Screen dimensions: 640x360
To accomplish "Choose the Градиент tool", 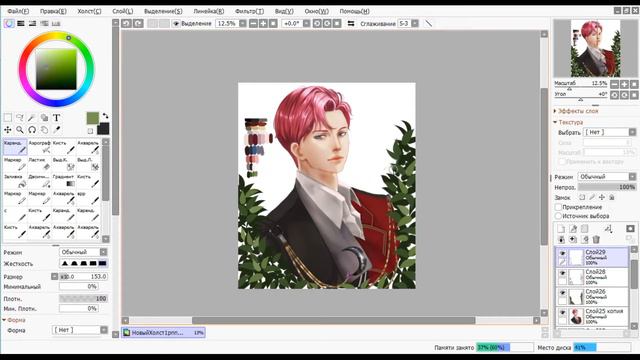I will pyautogui.click(x=64, y=180).
